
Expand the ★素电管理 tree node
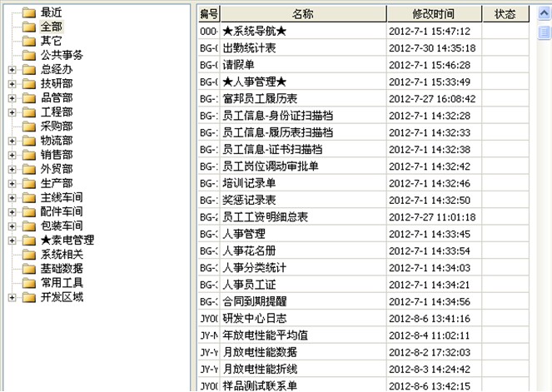12,241
